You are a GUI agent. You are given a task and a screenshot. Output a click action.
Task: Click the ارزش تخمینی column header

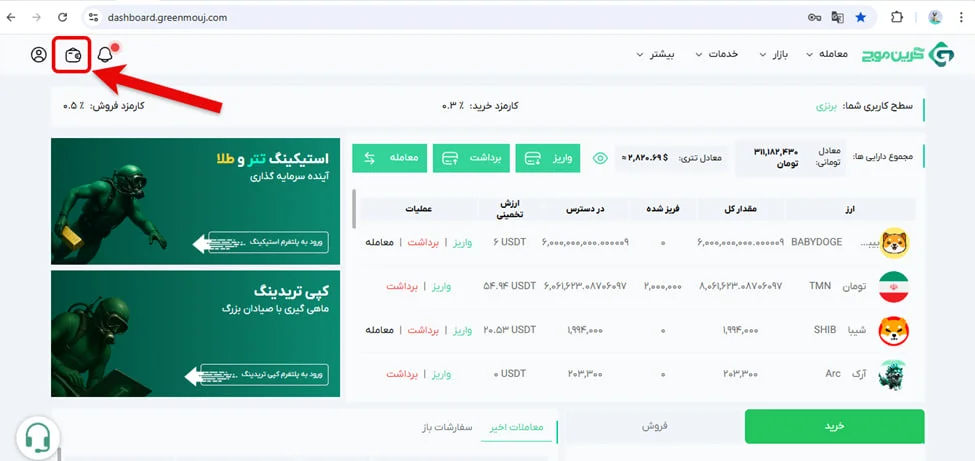[x=509, y=210]
